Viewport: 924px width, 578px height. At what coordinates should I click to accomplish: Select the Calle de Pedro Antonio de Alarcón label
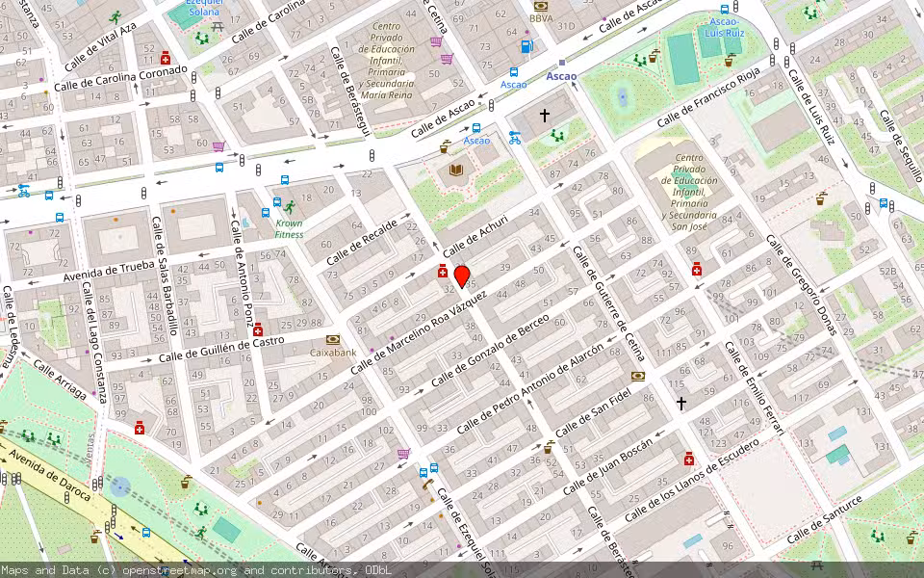[x=530, y=388]
